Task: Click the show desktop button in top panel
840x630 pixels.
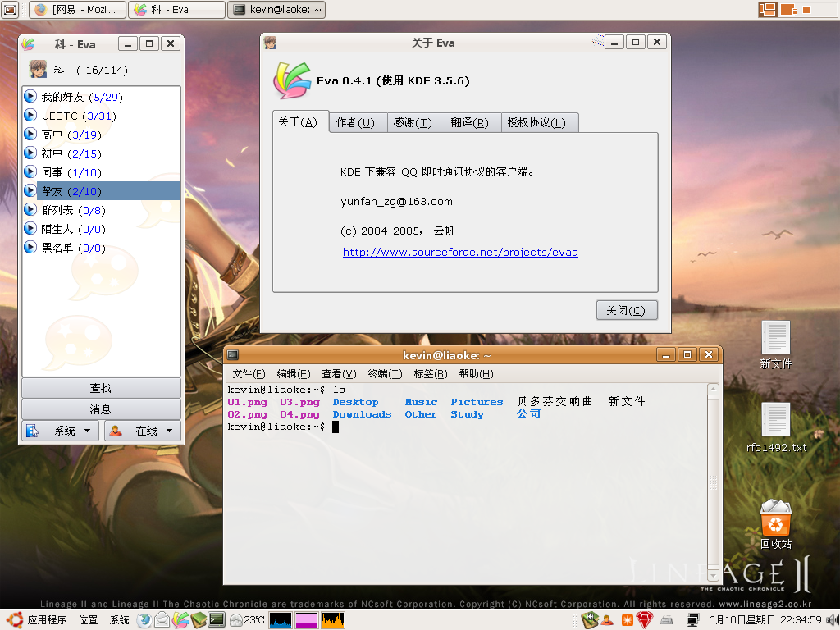Action: [x=10, y=9]
